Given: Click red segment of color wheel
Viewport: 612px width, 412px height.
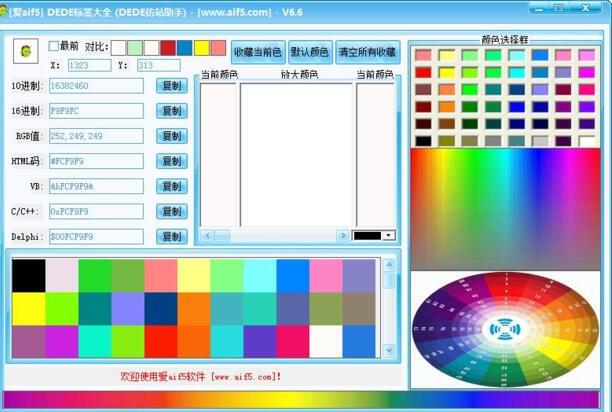Looking at the screenshot, I should pos(507,289).
